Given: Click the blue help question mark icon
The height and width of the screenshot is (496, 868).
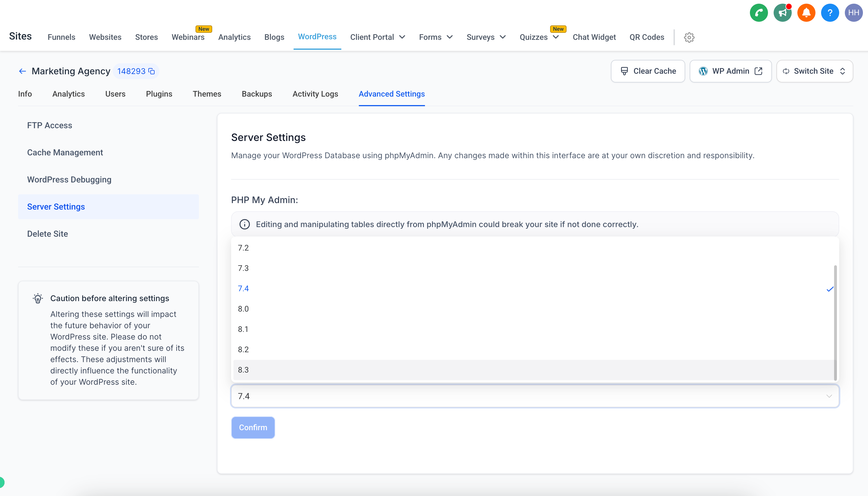Looking at the screenshot, I should pos(830,13).
